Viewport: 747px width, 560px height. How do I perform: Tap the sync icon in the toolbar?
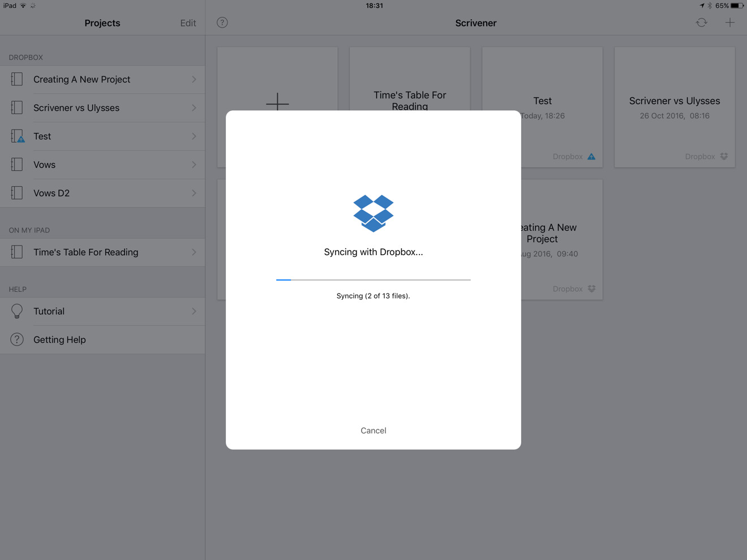702,23
